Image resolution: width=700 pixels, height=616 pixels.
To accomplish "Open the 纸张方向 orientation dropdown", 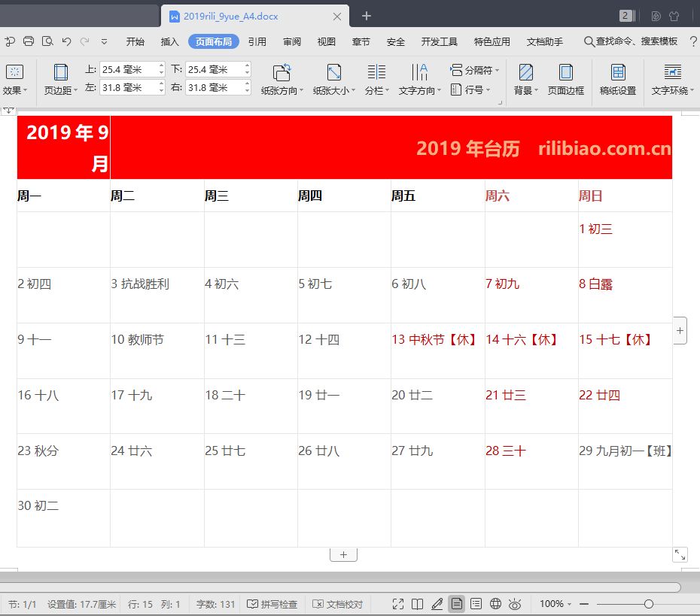I will (282, 80).
